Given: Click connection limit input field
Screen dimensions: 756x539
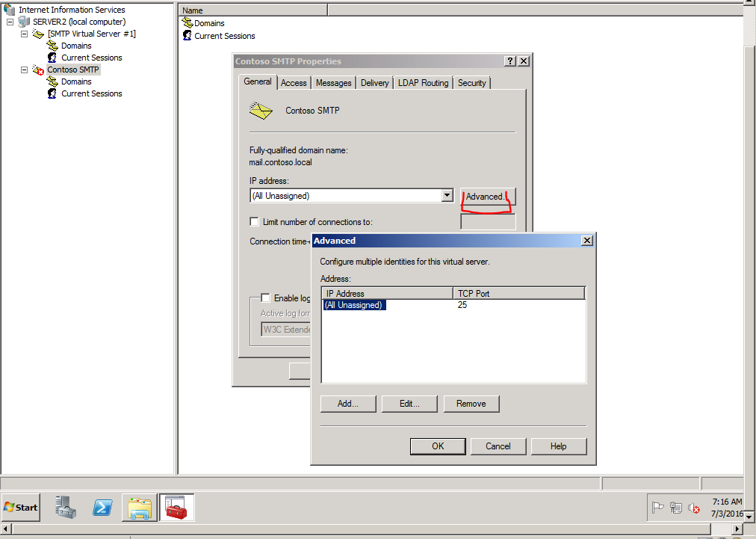Looking at the screenshot, I should point(488,222).
